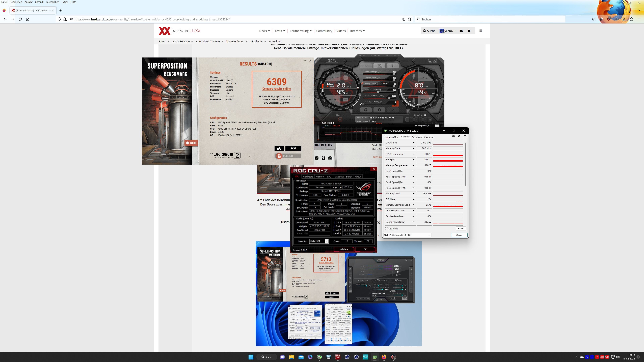Screen dimensions: 644x362
Task: Bookmark the page with the star icon
Action: click(x=410, y=19)
